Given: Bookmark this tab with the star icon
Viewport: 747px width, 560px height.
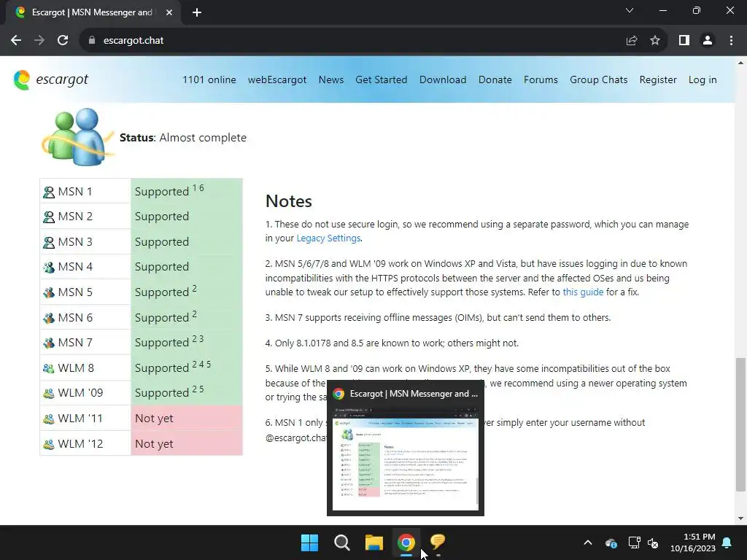Looking at the screenshot, I should coord(655,41).
